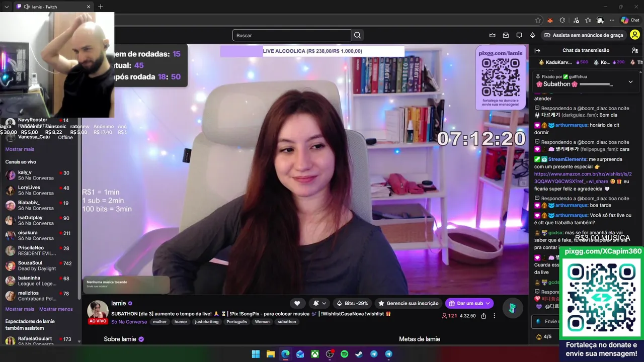Open Xbox app from taskbar

[315, 354]
